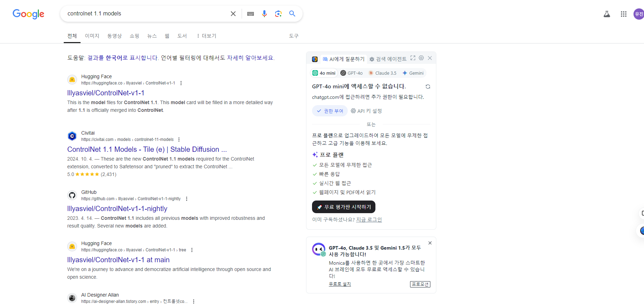The image size is (644, 305).
Task: Open the 웹 search tab
Action: coord(167,36)
